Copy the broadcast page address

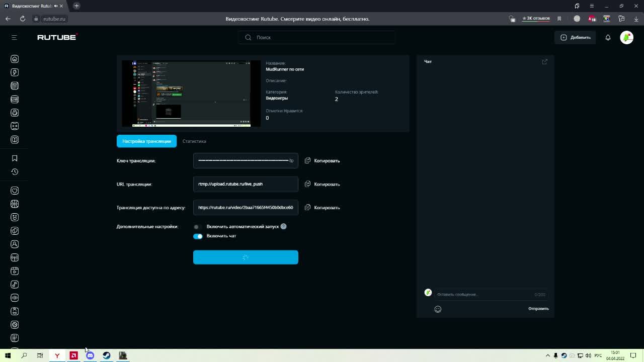[323, 207]
